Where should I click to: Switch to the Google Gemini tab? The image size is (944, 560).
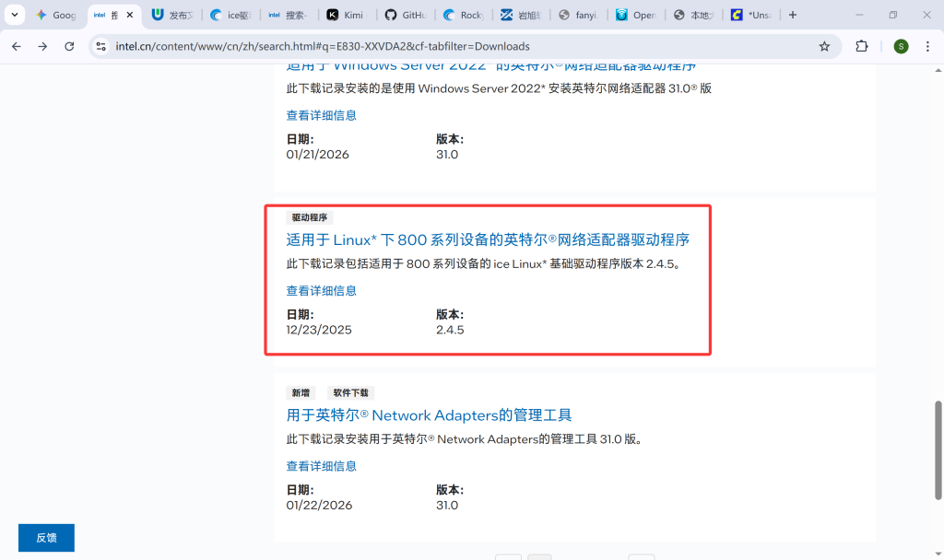point(57,15)
